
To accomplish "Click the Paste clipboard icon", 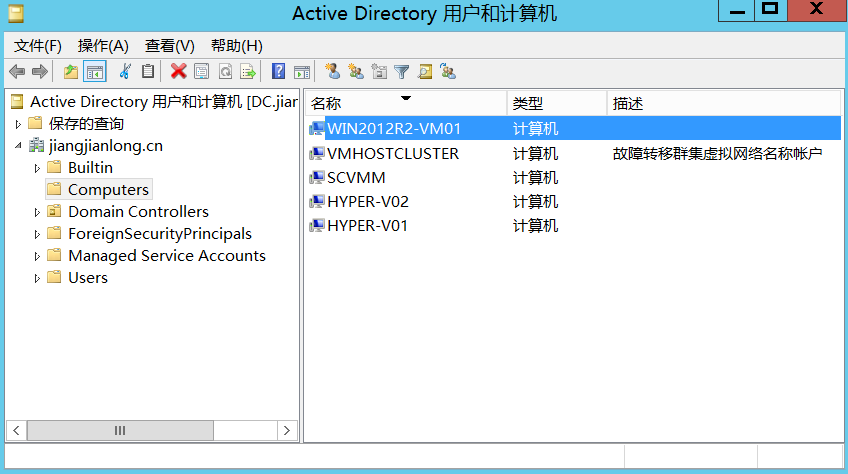I will (x=148, y=71).
